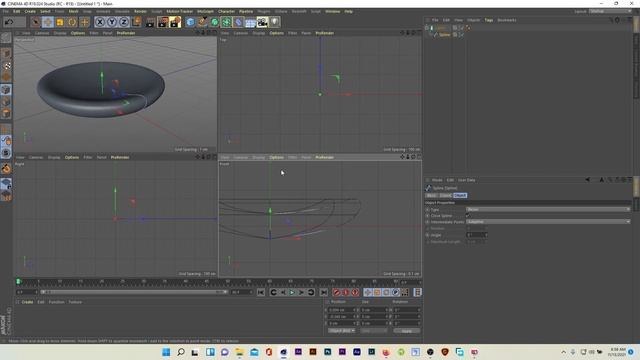Switch to Object tab in Attributes
The height and width of the screenshot is (360, 640).
[x=460, y=196]
